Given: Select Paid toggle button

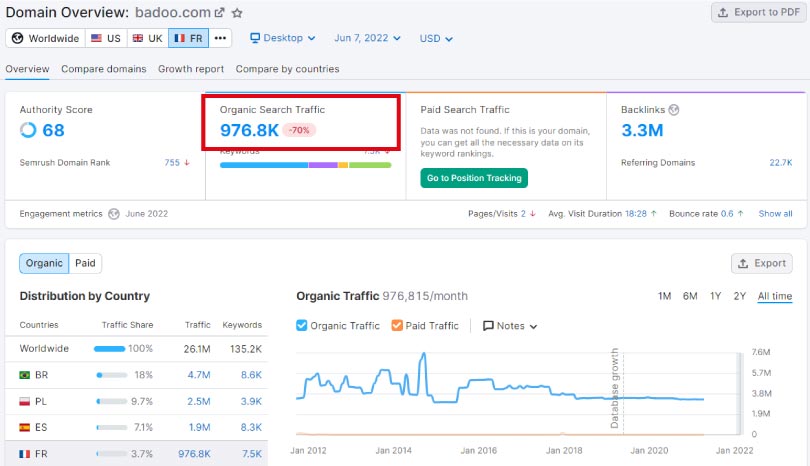Looking at the screenshot, I should pyautogui.click(x=85, y=263).
